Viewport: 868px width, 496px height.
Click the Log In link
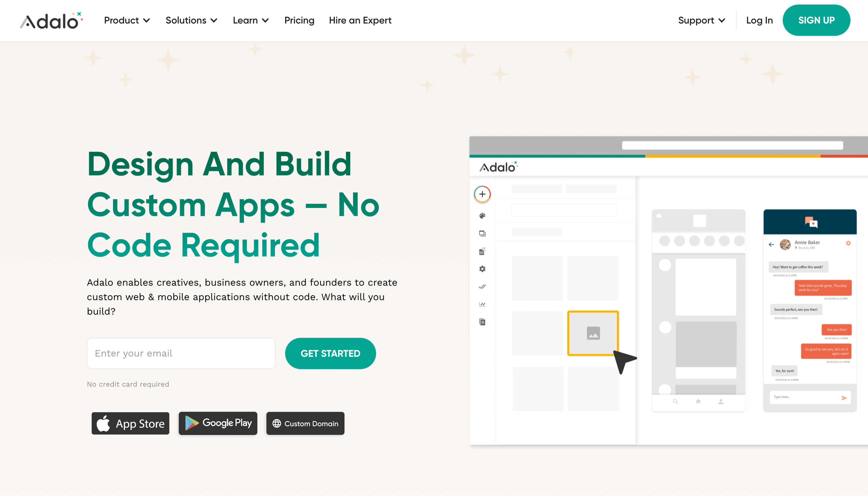[x=759, y=20]
